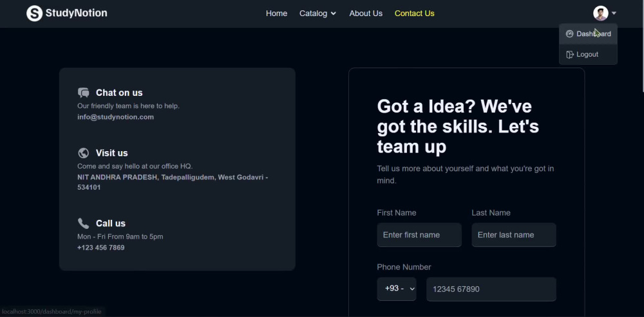Click the info@studynotion.com email text
The width and height of the screenshot is (644, 317).
click(115, 117)
